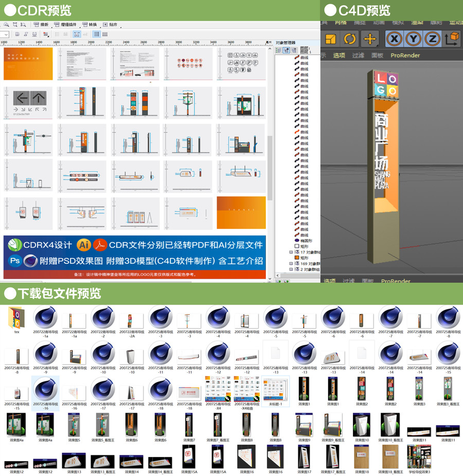This screenshot has height=476, width=463.
Task: Open the combo box left of the Bold icon
Action: (x=5, y=34)
